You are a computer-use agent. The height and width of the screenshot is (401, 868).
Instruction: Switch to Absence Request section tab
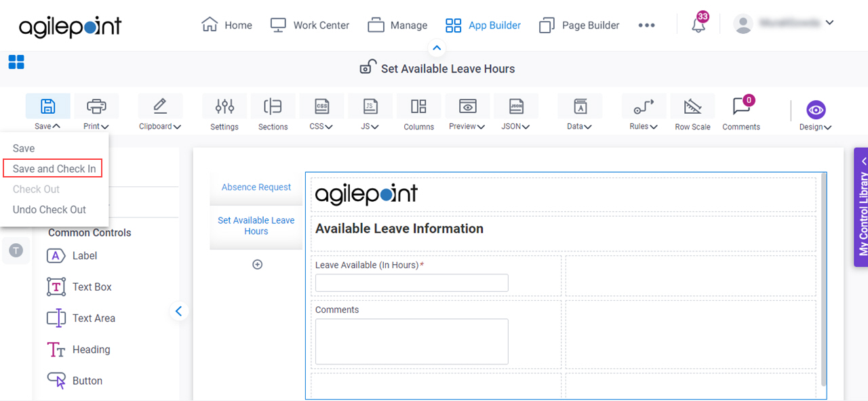tap(256, 188)
